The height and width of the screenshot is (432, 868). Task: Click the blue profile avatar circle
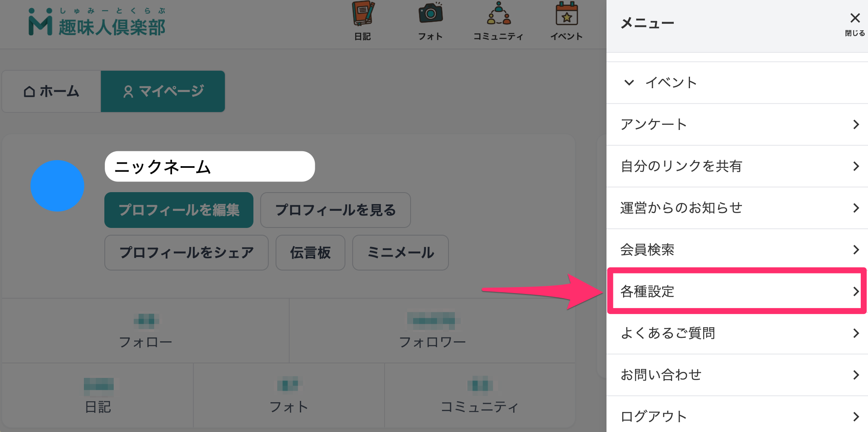57,186
